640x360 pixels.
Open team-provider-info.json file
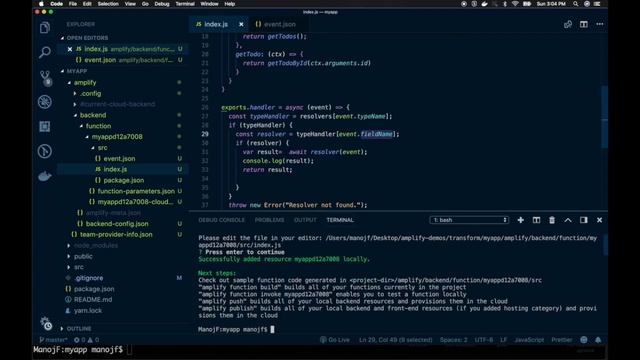tap(116, 234)
